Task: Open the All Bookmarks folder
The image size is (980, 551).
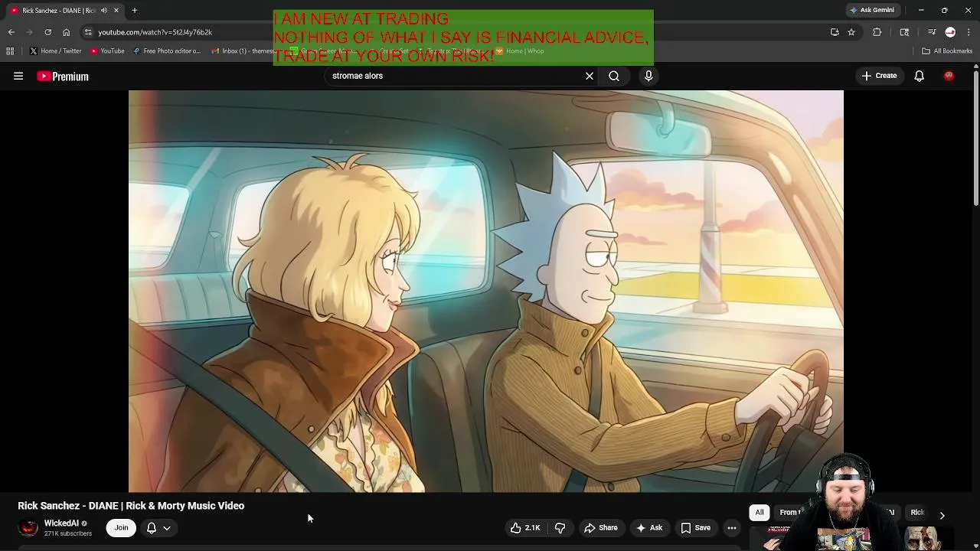Action: coord(947,51)
